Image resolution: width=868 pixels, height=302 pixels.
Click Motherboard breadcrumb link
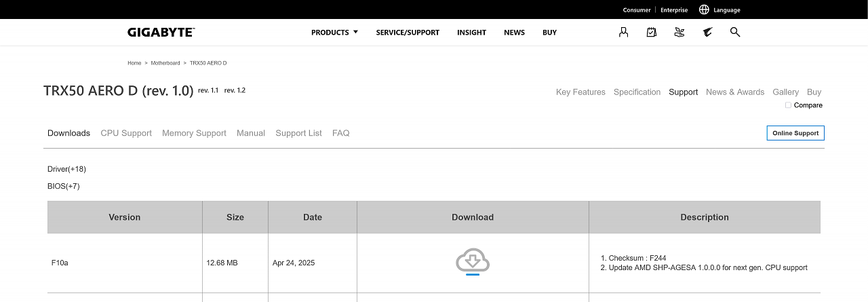point(165,63)
